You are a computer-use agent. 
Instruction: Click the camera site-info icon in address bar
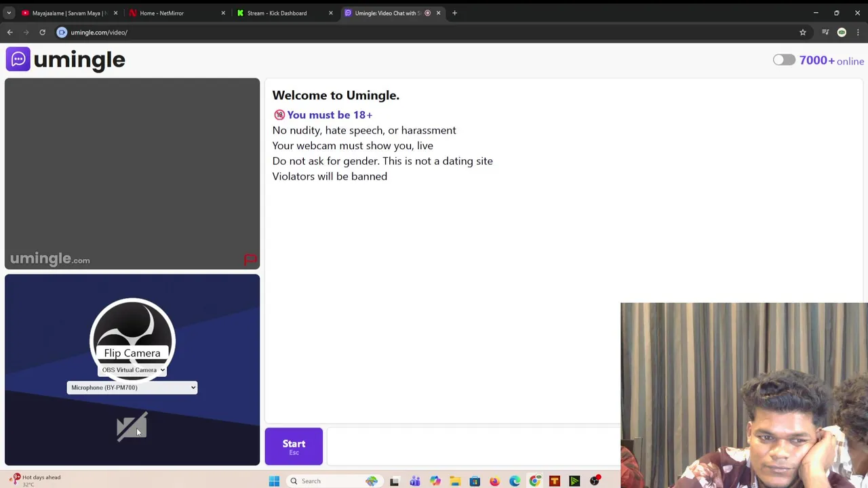62,32
